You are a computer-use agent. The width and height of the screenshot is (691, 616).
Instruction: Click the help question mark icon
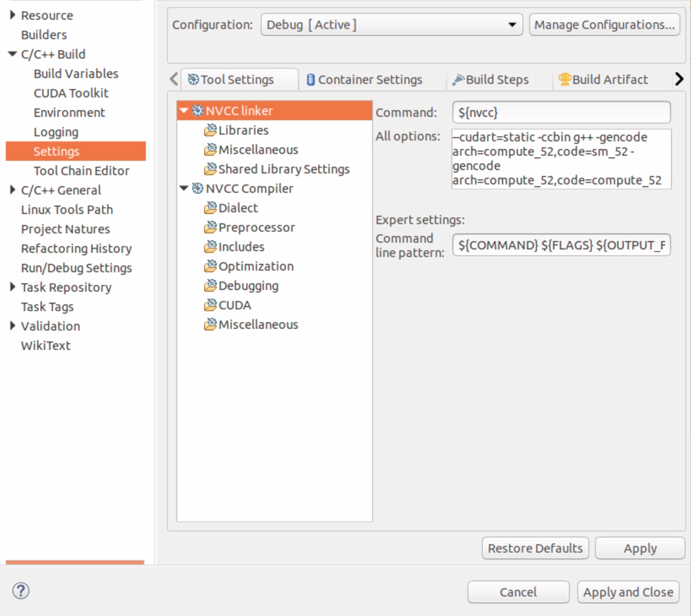[21, 591]
